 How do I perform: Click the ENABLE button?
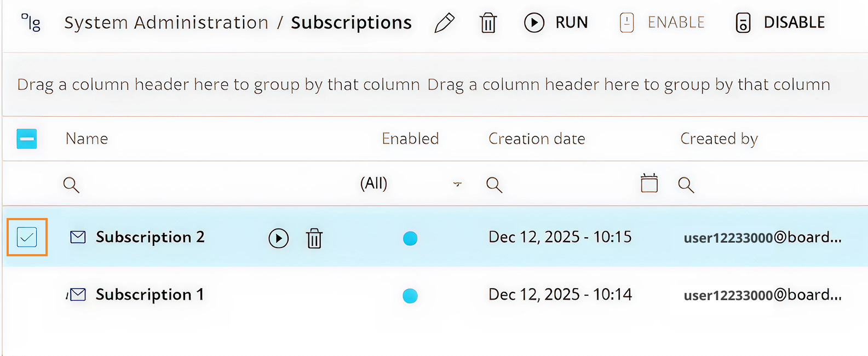[662, 22]
